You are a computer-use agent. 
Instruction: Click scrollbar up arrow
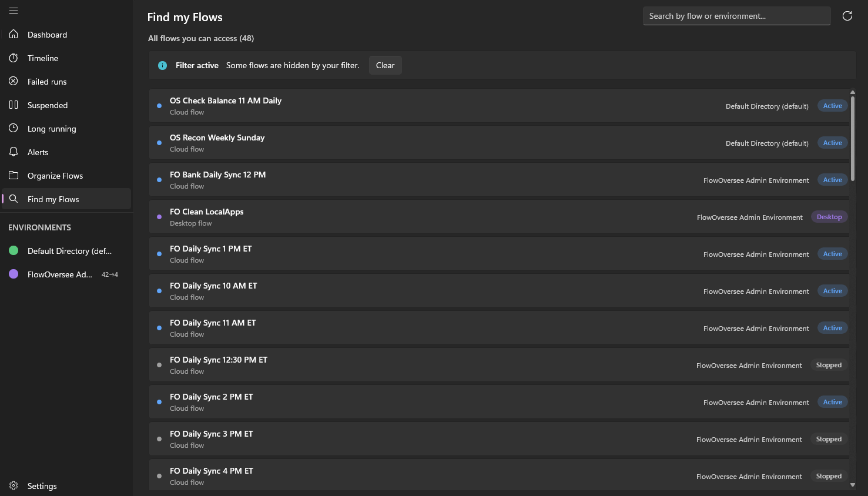point(852,92)
